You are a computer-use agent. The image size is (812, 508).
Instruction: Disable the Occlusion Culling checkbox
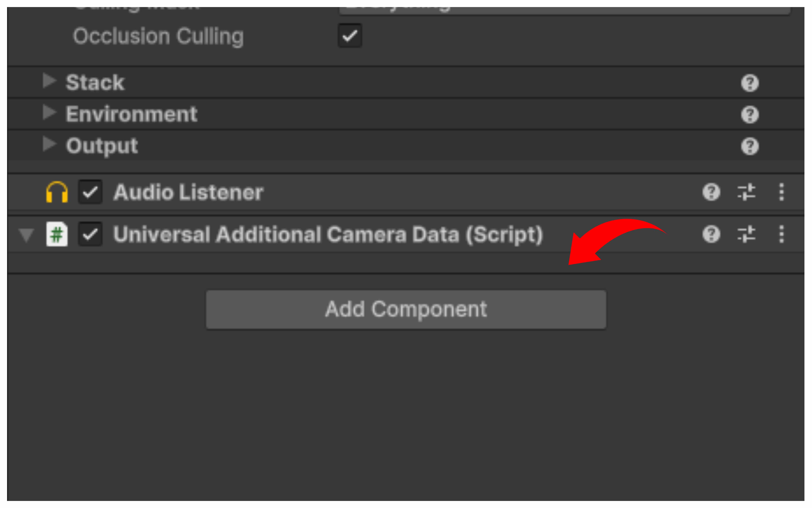click(350, 36)
